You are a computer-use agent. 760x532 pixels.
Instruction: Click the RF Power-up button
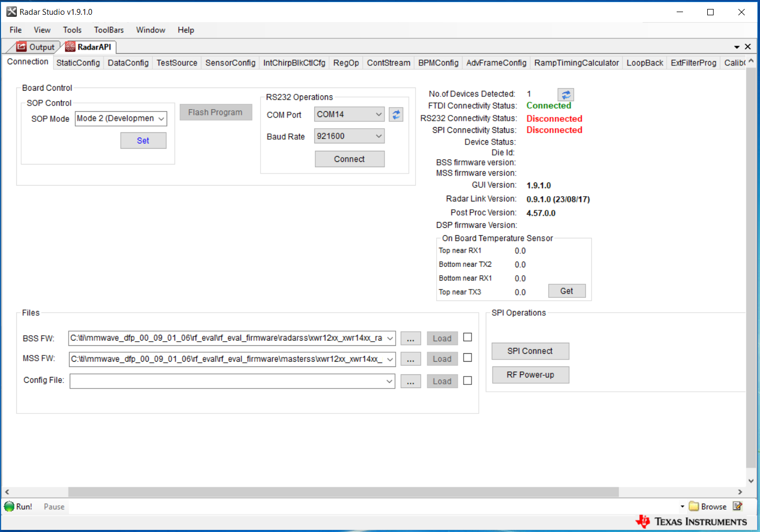[x=530, y=375]
